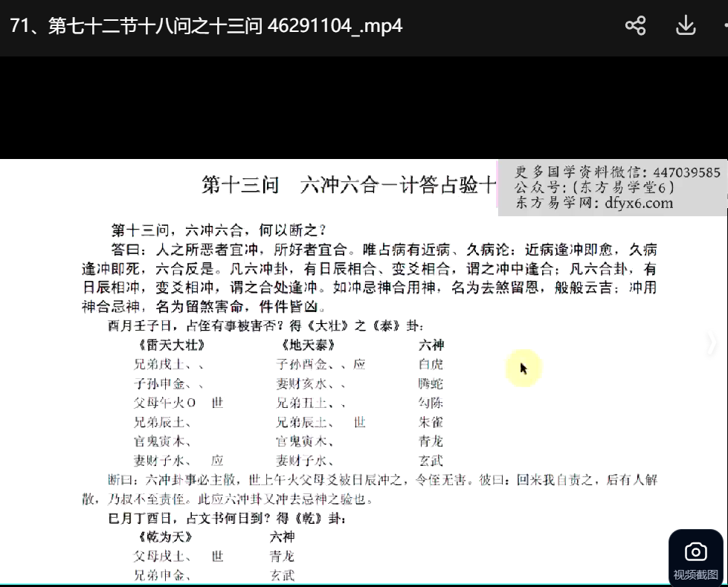
Task: Open the more options dots menu
Action: pyautogui.click(x=724, y=26)
